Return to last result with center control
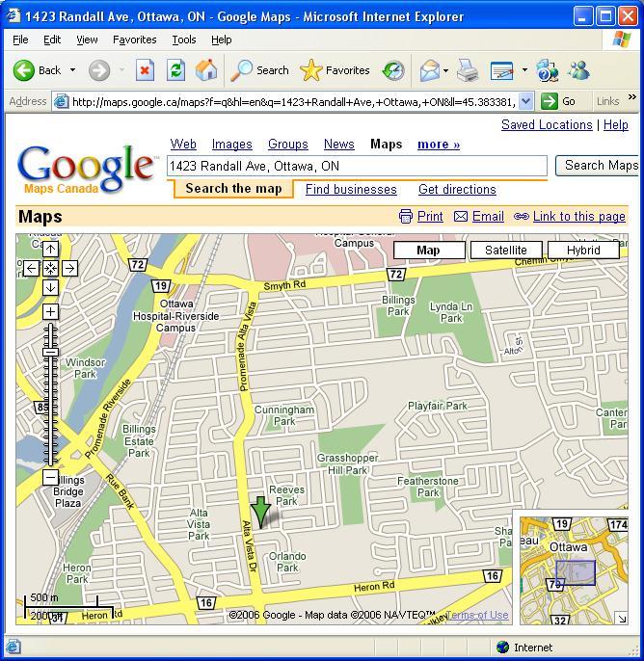This screenshot has width=644, height=661. 50,268
